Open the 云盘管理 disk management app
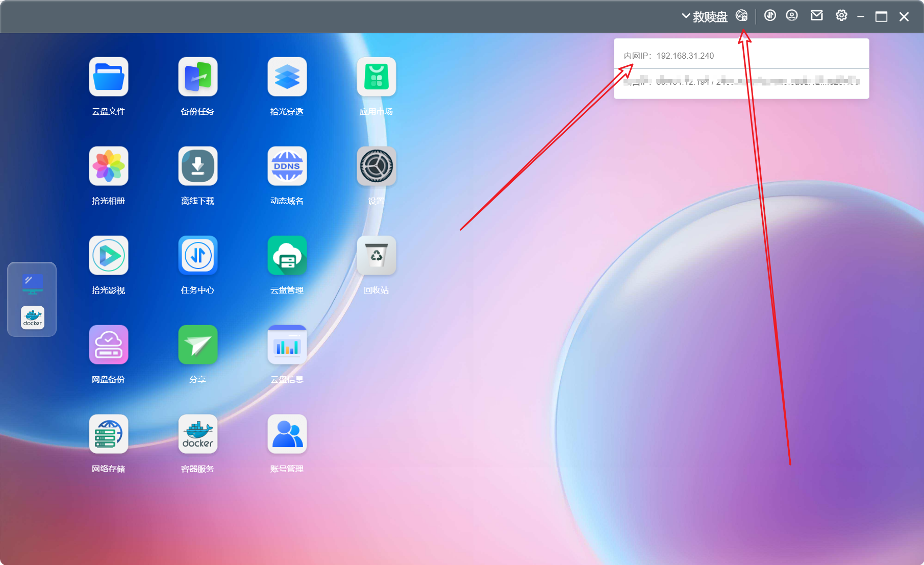The width and height of the screenshot is (924, 565). point(287,255)
